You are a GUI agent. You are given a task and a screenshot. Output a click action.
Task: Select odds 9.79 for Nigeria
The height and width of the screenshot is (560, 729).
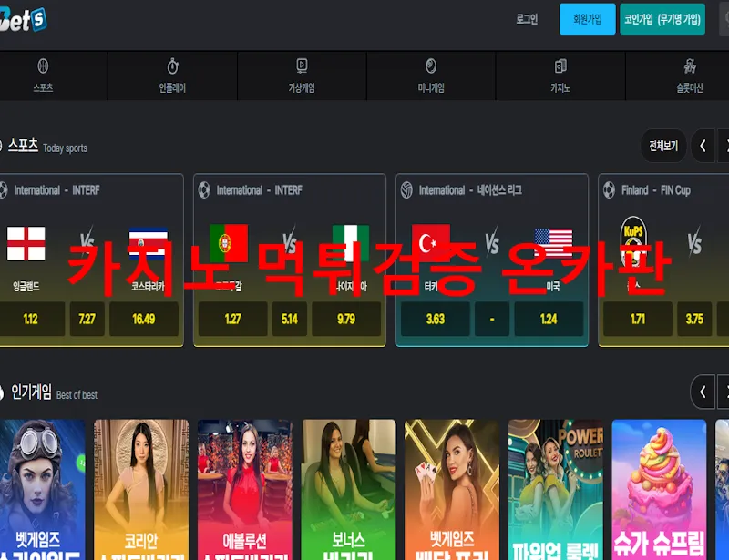346,319
